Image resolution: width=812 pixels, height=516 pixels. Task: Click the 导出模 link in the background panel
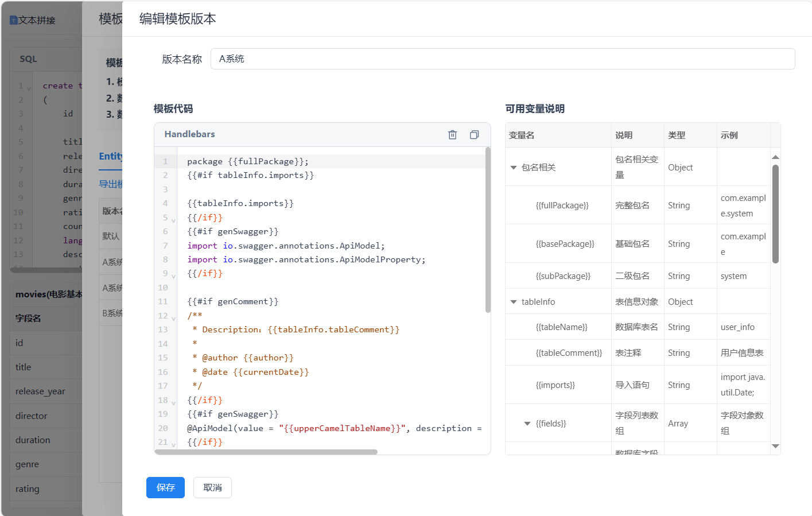110,184
